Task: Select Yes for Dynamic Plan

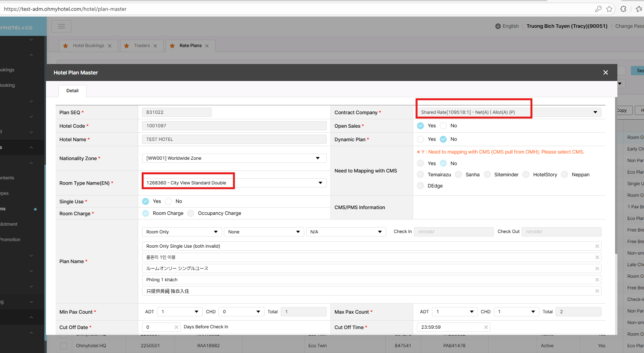Action: pyautogui.click(x=420, y=139)
